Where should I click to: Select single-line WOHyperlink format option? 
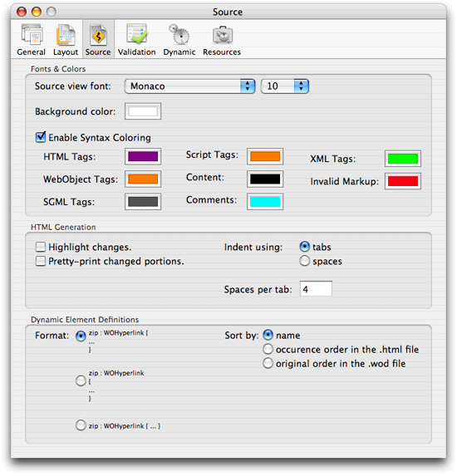(81, 425)
